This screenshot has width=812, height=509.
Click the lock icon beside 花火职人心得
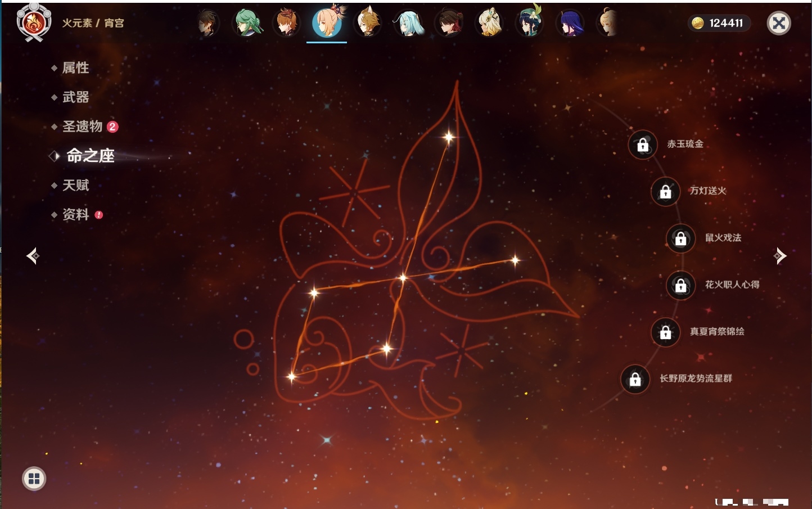tap(681, 285)
